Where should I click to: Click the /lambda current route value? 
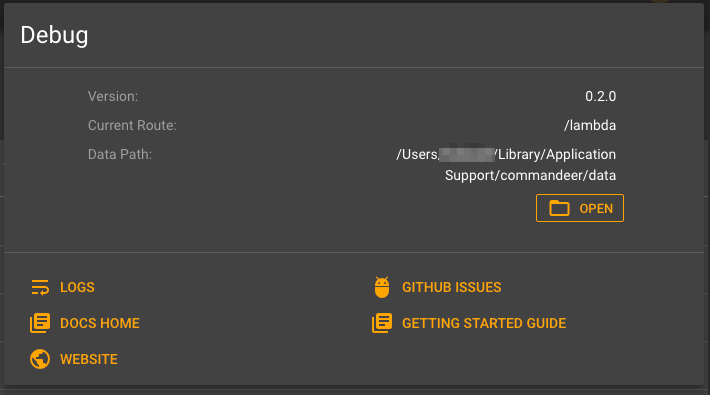pos(590,125)
